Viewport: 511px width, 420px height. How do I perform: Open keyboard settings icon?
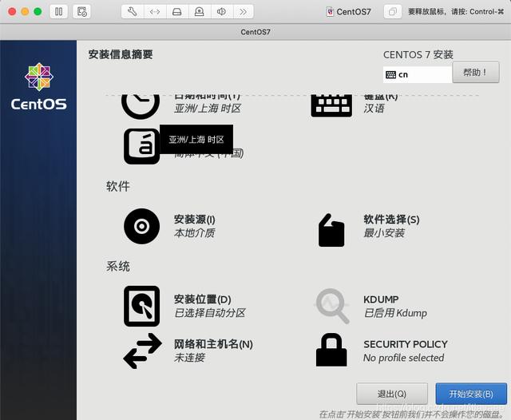331,105
